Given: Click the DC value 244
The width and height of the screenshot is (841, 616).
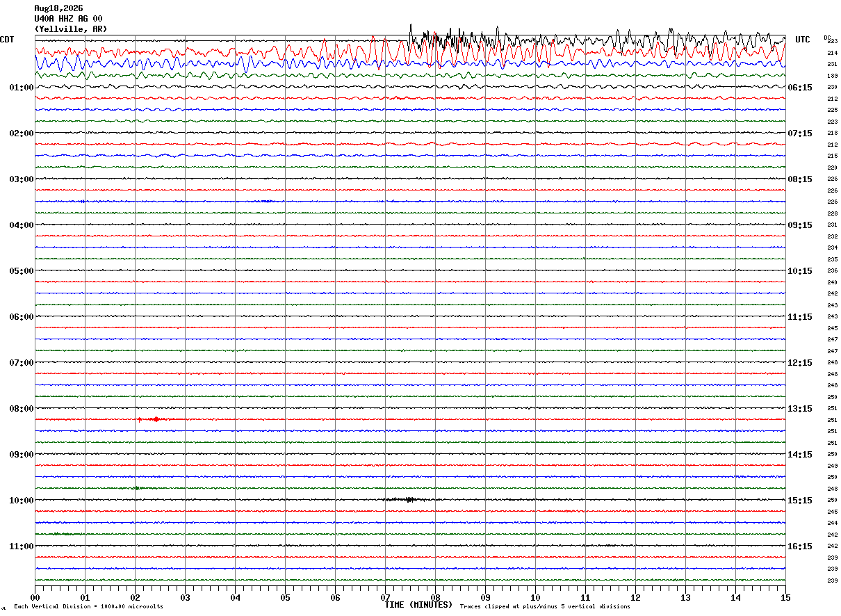Looking at the screenshot, I should 832,523.
